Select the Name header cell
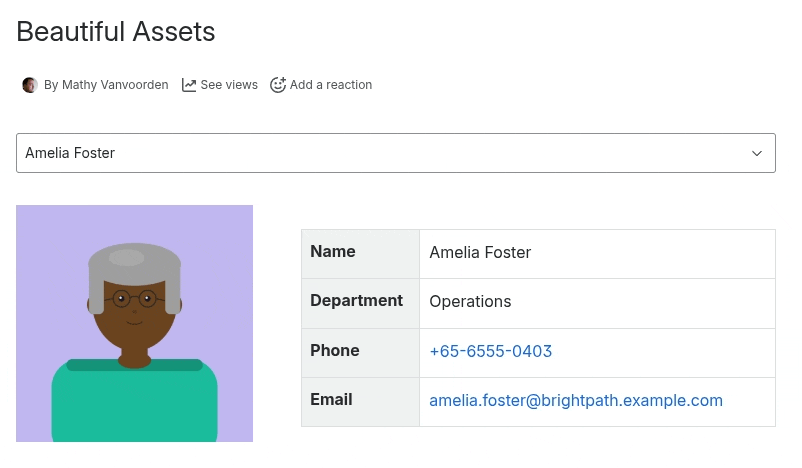This screenshot has height=468, width=802. click(360, 253)
